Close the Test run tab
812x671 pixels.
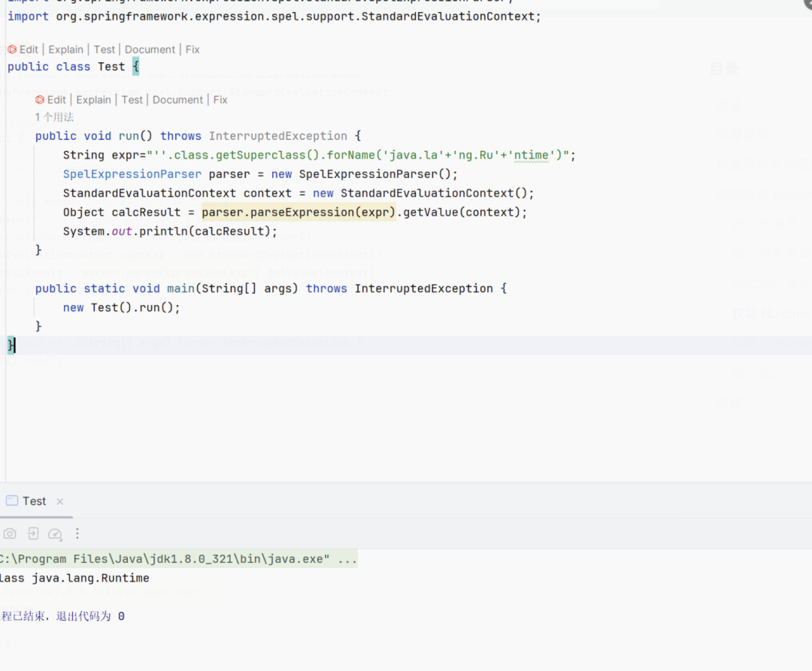click(60, 501)
